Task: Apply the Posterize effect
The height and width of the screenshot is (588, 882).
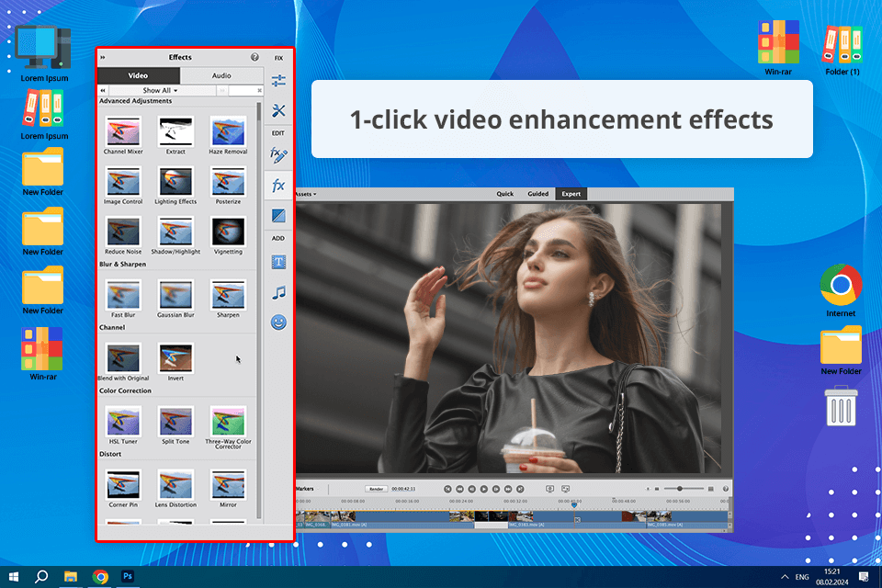Action: pos(228,185)
